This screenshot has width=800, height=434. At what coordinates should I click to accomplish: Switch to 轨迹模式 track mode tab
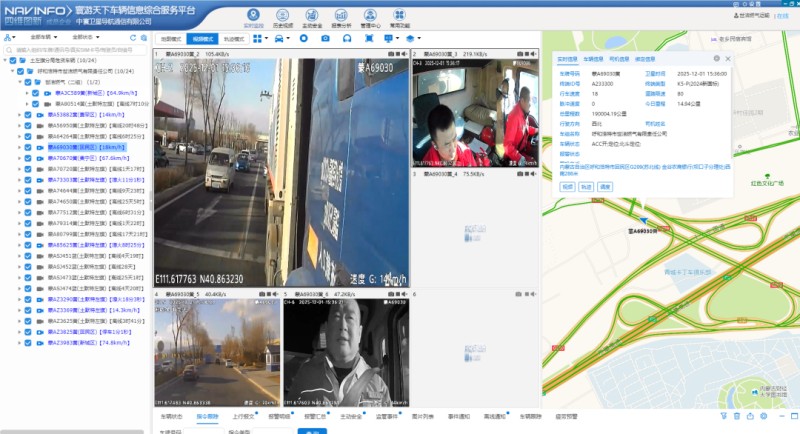pos(231,38)
